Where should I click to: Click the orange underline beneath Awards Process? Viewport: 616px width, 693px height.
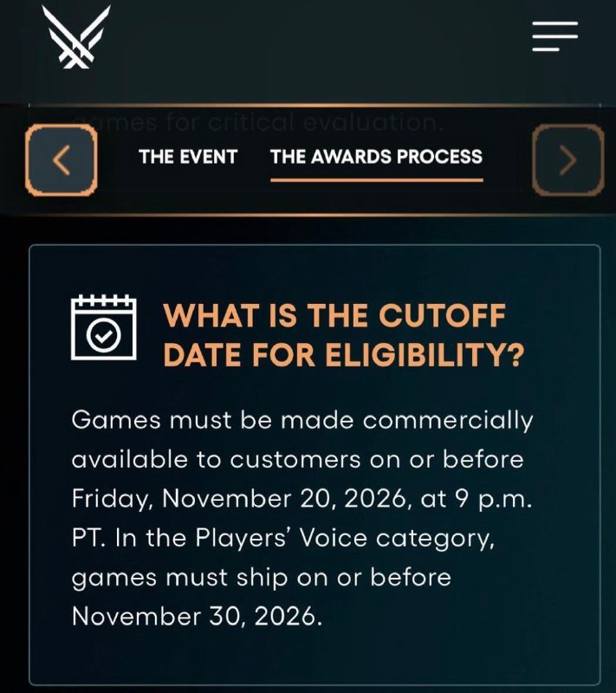pos(377,180)
